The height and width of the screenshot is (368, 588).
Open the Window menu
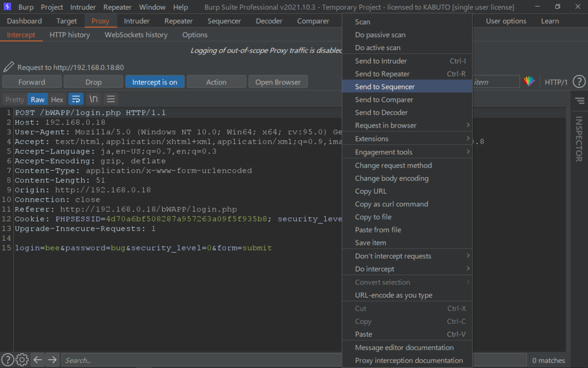pos(152,7)
